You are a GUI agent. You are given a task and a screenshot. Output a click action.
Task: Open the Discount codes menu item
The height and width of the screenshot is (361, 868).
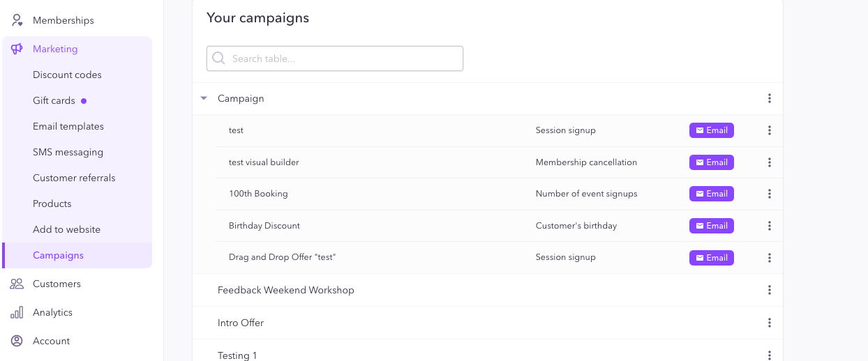(67, 75)
